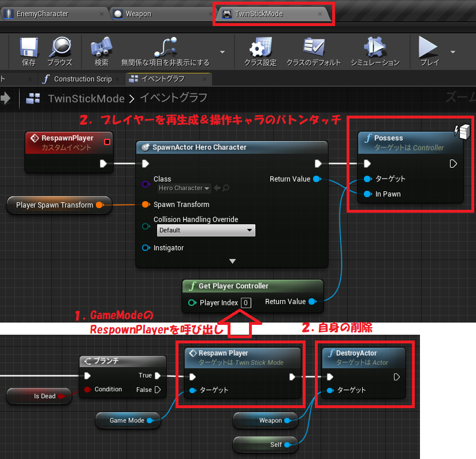Click the Possess exec output pin
This screenshot has height=459, width=476.
point(453,164)
